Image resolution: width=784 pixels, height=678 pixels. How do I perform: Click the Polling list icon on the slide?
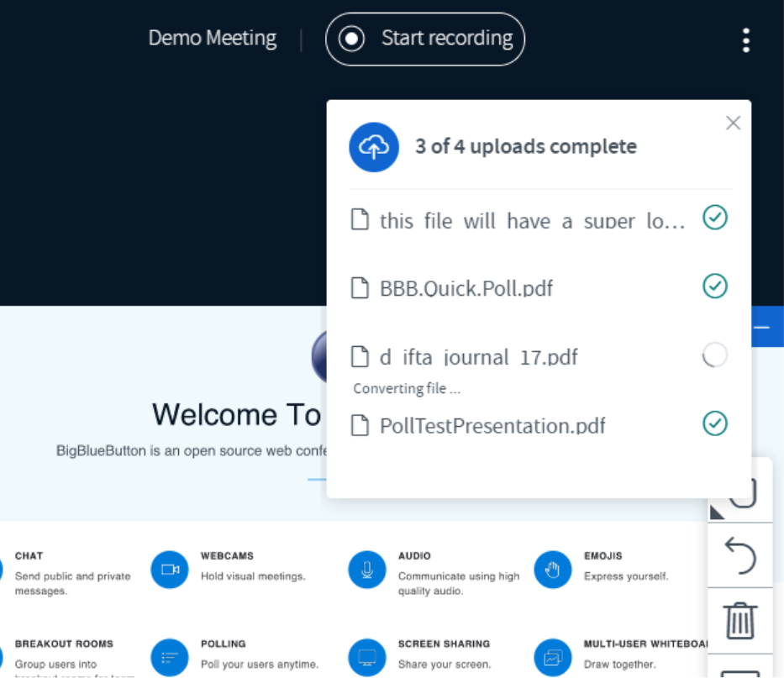[x=170, y=657]
